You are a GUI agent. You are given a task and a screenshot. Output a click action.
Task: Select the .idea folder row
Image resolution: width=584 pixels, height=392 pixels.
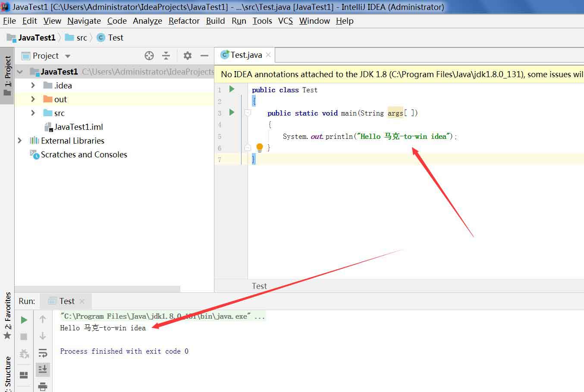[x=114, y=85]
